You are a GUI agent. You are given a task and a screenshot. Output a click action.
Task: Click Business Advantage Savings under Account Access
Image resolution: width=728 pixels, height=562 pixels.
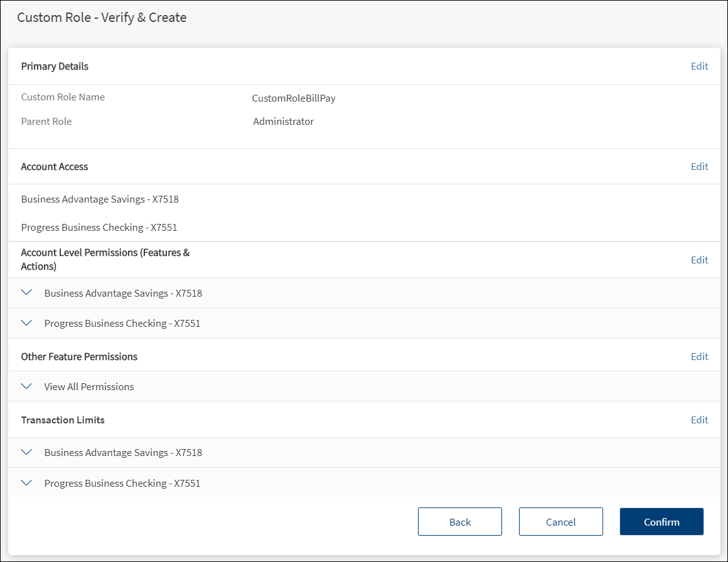click(x=100, y=199)
